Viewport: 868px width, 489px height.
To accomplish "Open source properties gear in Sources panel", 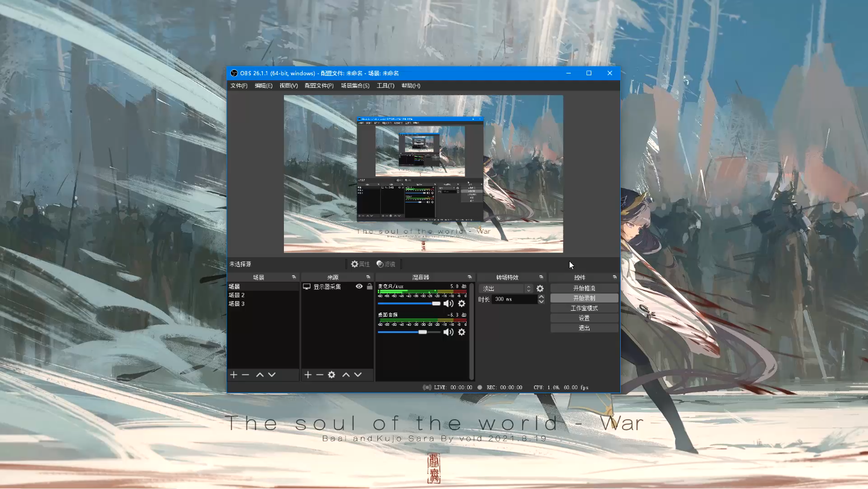I will (x=332, y=375).
